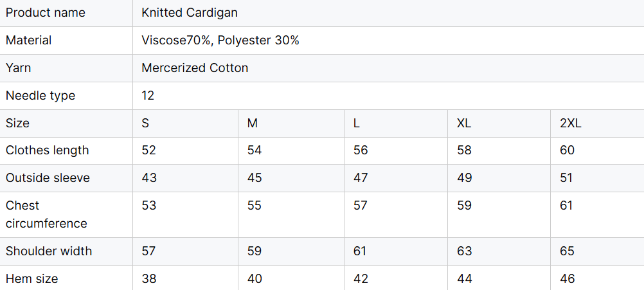Click Clothes length value 60 for 2XL
Screen dimensions: 644x290
pos(567,150)
